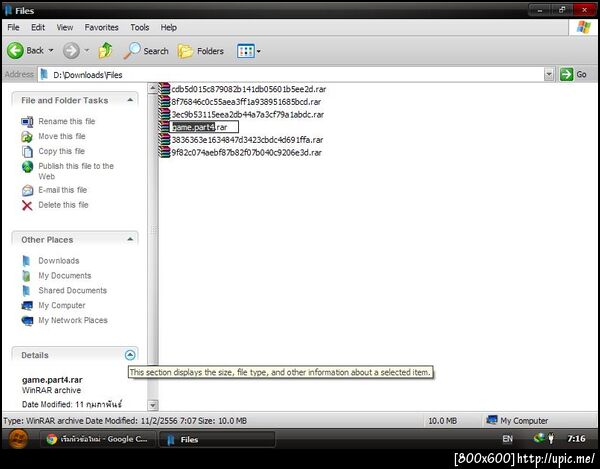This screenshot has height=469, width=600.
Task: Select file 8f76846c0c55aea3ff1a938951685bcd.rar
Action: click(246, 102)
